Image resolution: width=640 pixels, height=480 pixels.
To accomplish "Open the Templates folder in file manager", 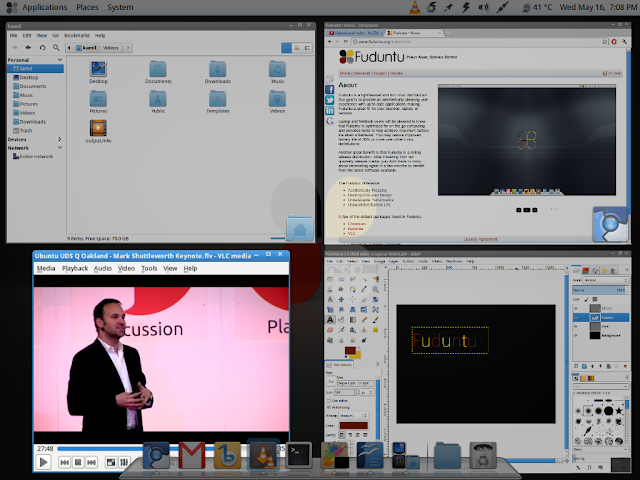I will 218,102.
